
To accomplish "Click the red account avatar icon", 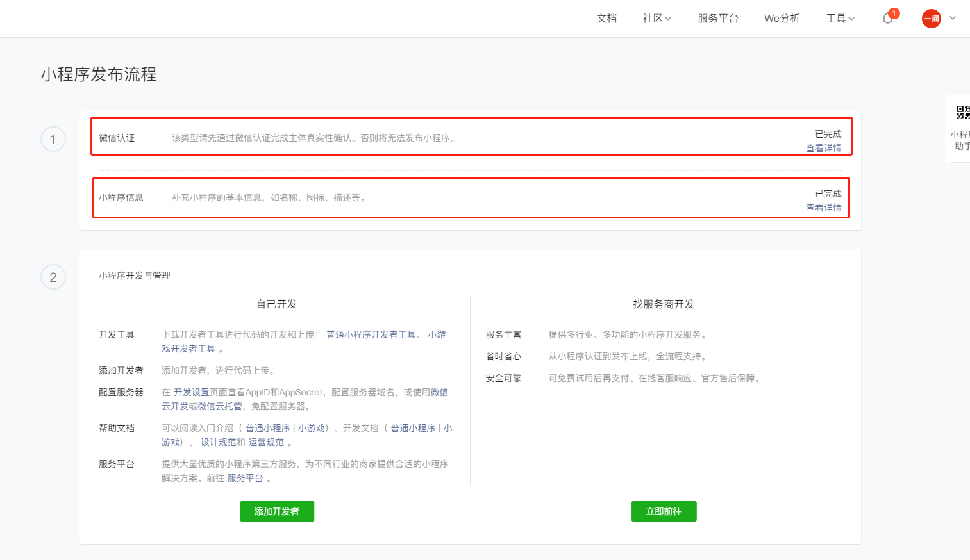I will 931,19.
